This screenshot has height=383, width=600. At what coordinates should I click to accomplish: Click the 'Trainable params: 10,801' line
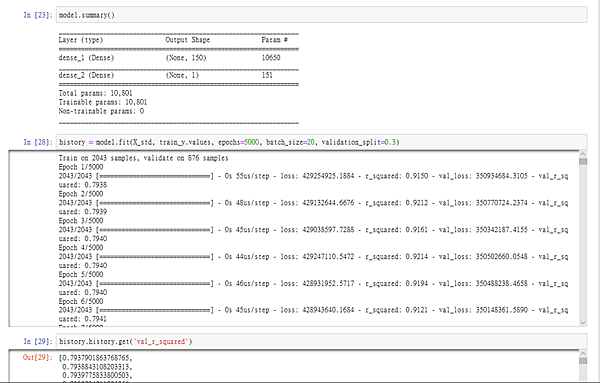coord(103,102)
